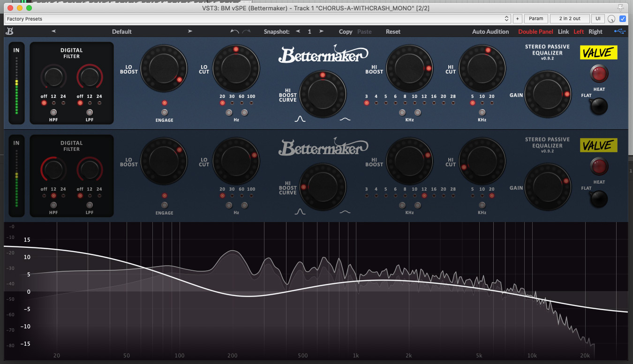Click upper panel LPF frequency knob

(90, 77)
